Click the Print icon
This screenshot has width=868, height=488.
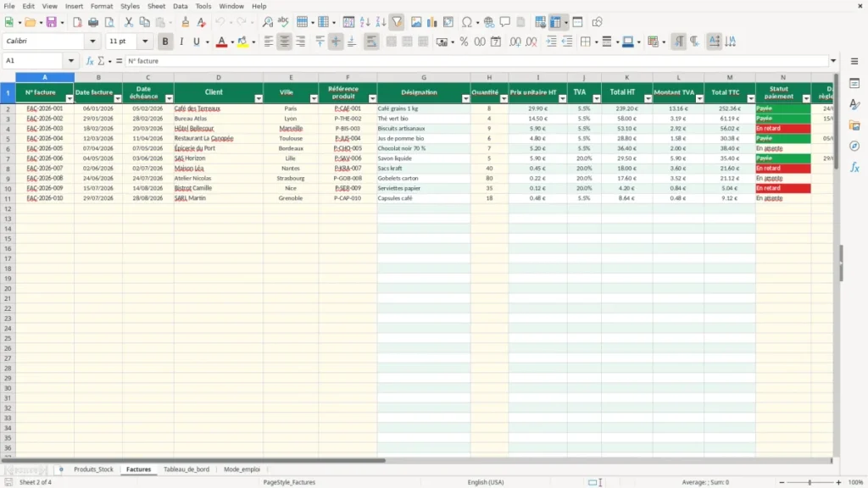[x=93, y=22]
